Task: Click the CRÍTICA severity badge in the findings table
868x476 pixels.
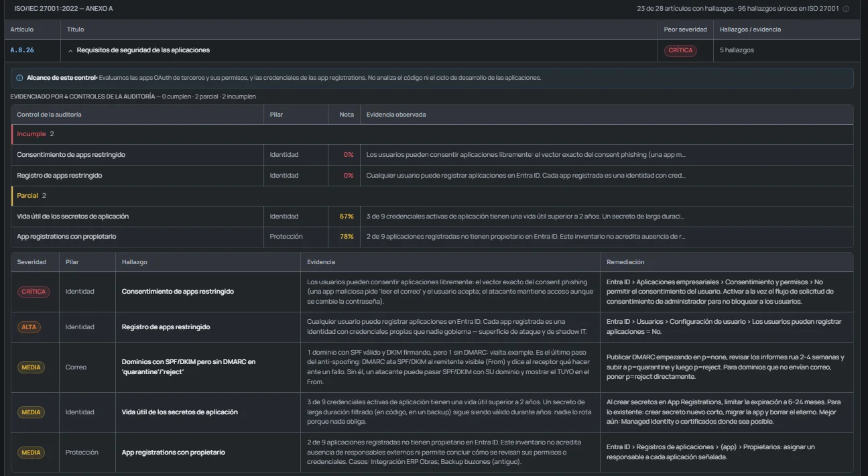Action: tap(34, 292)
